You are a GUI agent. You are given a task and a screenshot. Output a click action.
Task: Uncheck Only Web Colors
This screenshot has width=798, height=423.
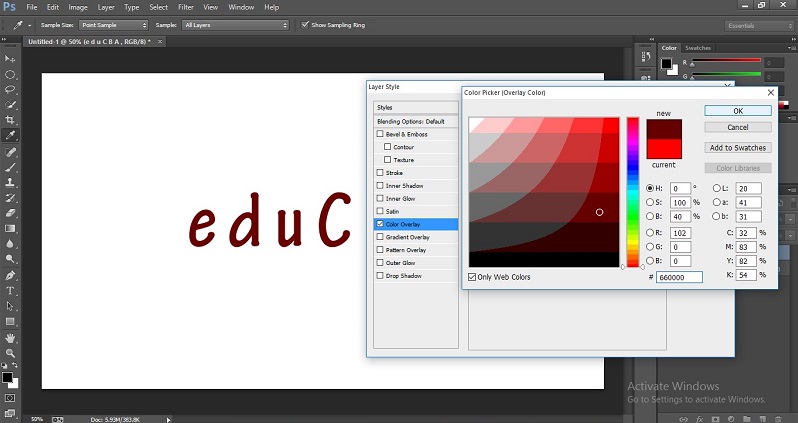tap(472, 277)
